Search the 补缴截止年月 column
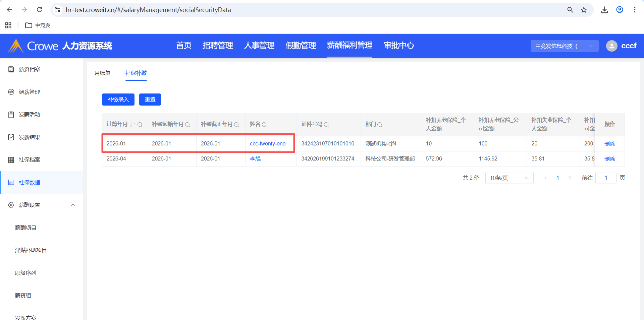This screenshot has width=644, height=320. [x=236, y=125]
